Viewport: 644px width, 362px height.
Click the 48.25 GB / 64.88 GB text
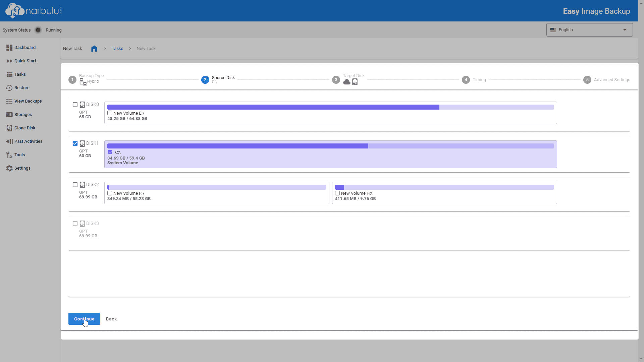tap(127, 119)
